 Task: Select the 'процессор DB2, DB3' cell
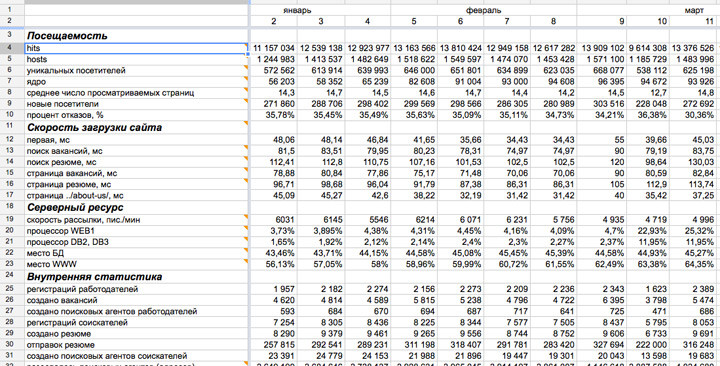coord(136,242)
